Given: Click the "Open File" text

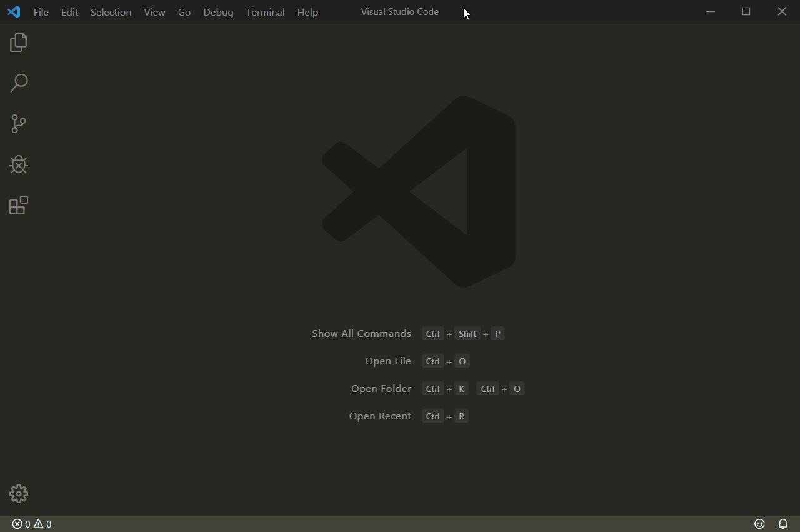Looking at the screenshot, I should coord(388,361).
